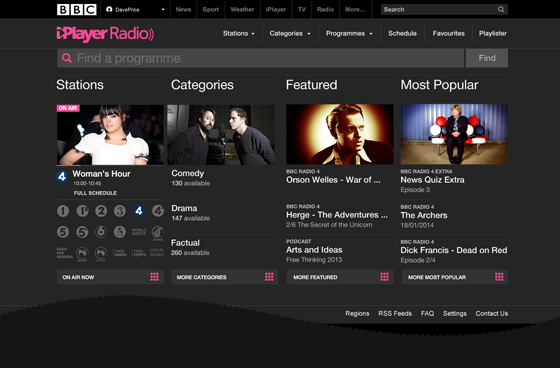Go to Weather in the BBC bar
This screenshot has width=560, height=368.
tap(242, 10)
